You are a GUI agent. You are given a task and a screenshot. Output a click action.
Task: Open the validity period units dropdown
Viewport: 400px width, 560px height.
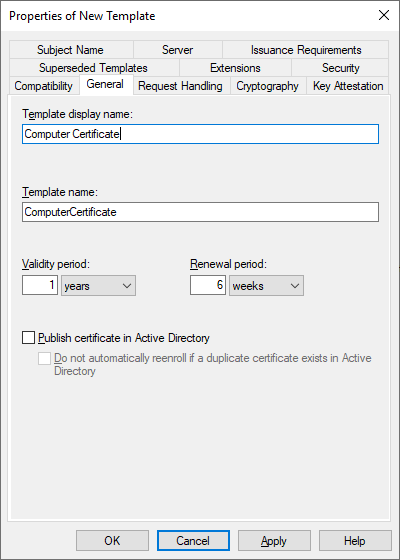(98, 285)
